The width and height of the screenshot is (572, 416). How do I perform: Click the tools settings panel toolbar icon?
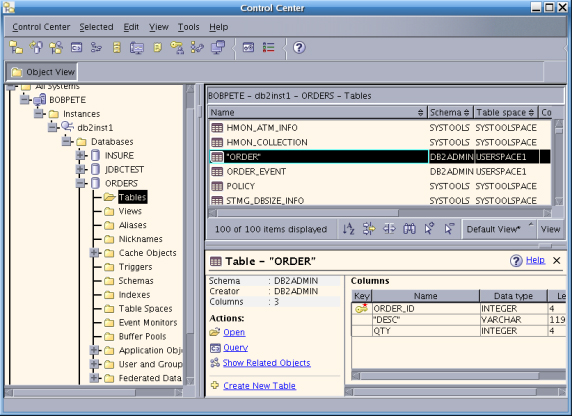tap(248, 47)
